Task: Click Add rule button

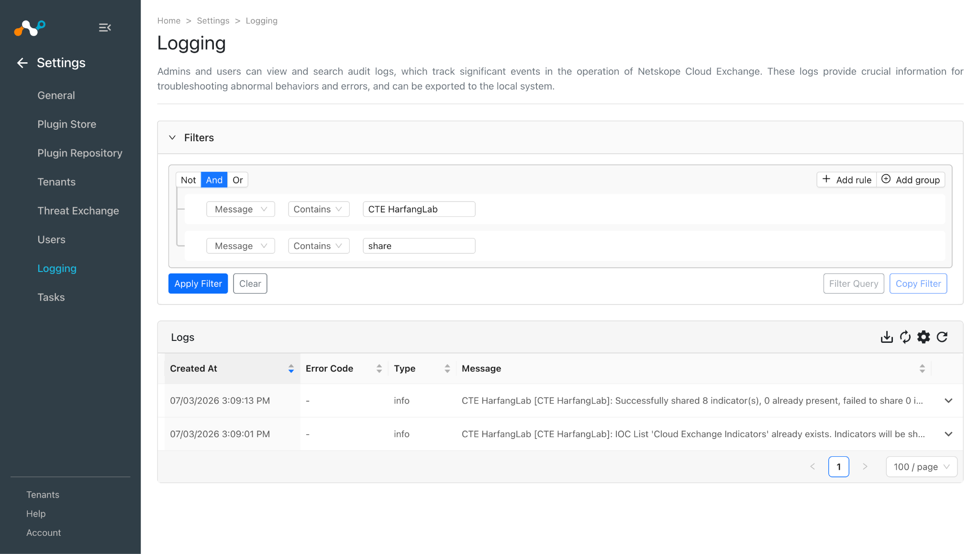Action: pos(846,180)
